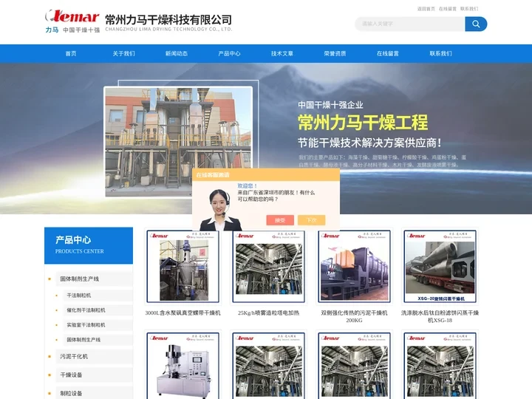Open the 关于我们 nav menu item
Viewport: 532px width, 399px height.
point(123,53)
